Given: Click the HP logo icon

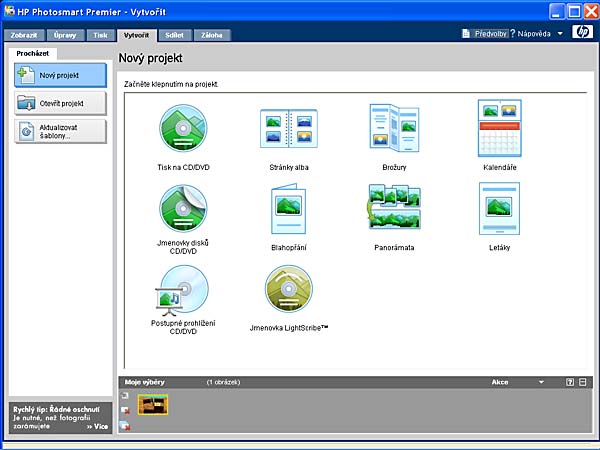Looking at the screenshot, I should tap(583, 33).
